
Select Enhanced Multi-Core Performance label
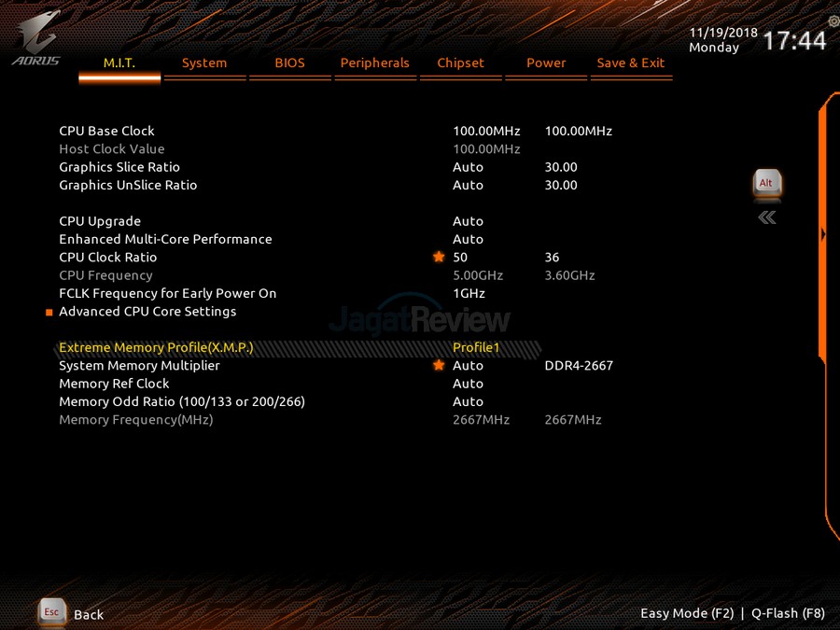tap(165, 240)
